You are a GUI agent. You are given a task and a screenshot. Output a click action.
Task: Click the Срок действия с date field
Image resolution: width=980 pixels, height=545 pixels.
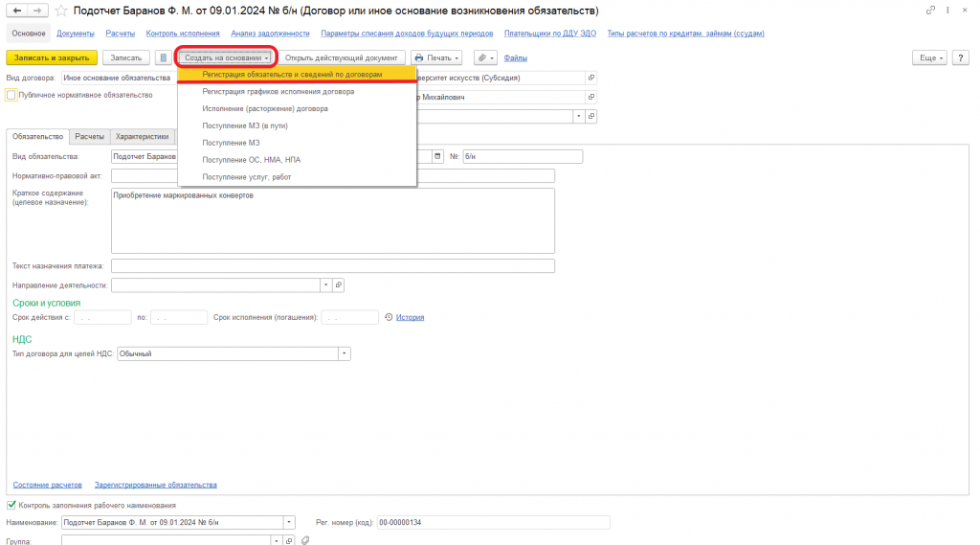102,317
